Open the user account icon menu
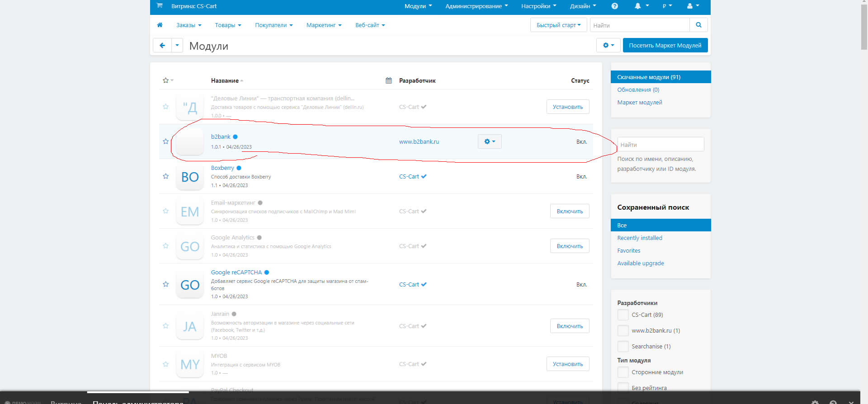 [693, 6]
